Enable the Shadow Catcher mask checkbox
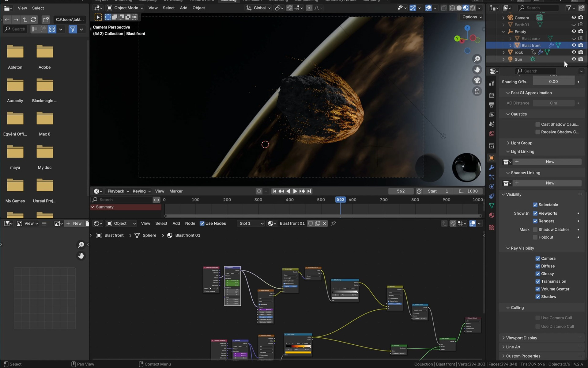Screen dimensions: 588x368 (x=535, y=230)
